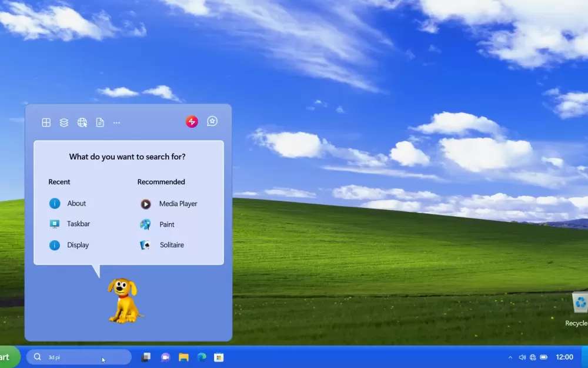Open the chat star bubble icon
Image resolution: width=588 pixels, height=368 pixels.
click(x=212, y=121)
